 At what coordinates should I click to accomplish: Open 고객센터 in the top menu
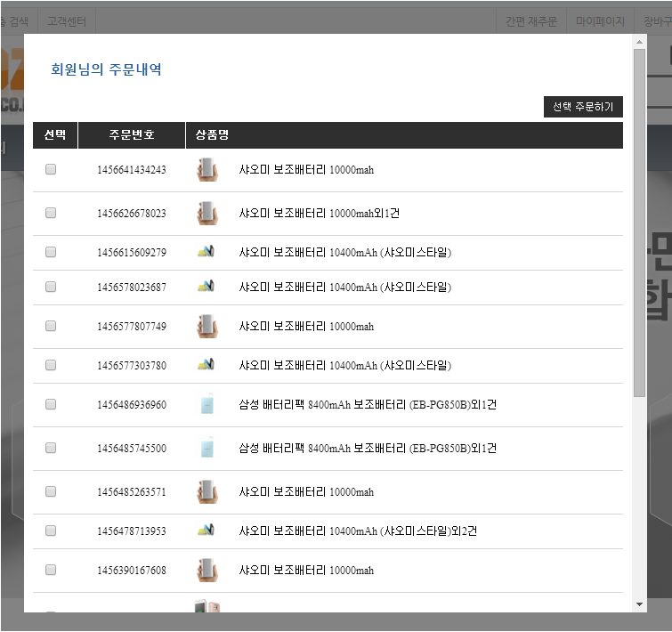(66, 20)
